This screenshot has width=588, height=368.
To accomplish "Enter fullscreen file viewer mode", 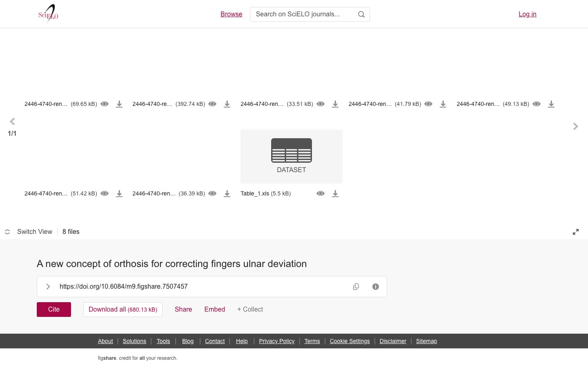I will coord(576,232).
